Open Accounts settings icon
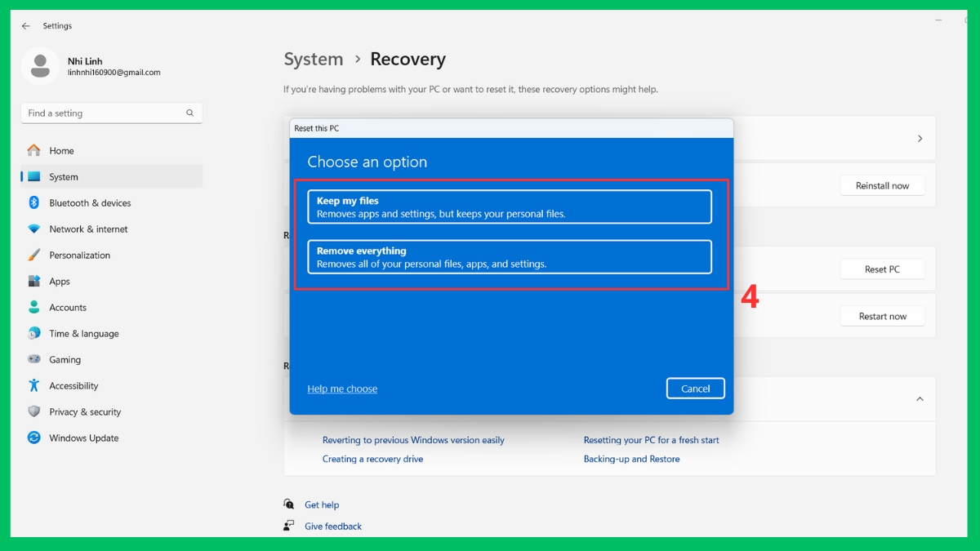 click(33, 307)
